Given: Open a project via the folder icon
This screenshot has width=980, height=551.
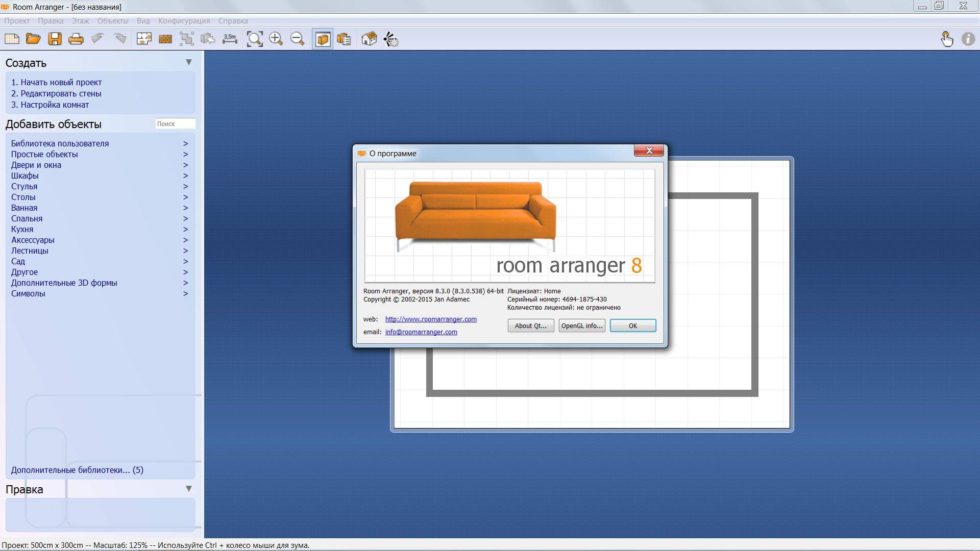Looking at the screenshot, I should click(x=33, y=39).
